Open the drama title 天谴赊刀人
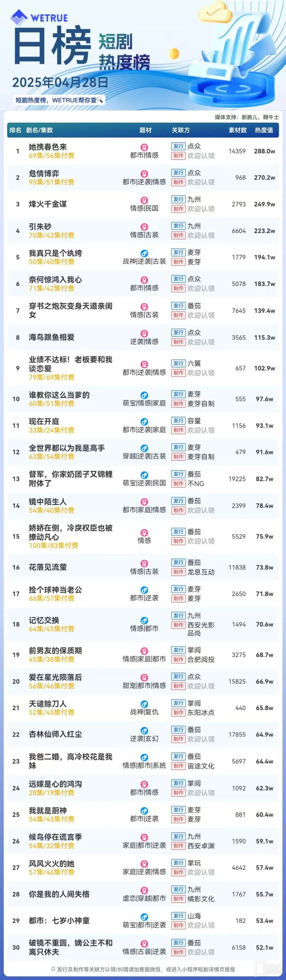Image resolution: width=286 pixels, height=980 pixels. coord(48,704)
